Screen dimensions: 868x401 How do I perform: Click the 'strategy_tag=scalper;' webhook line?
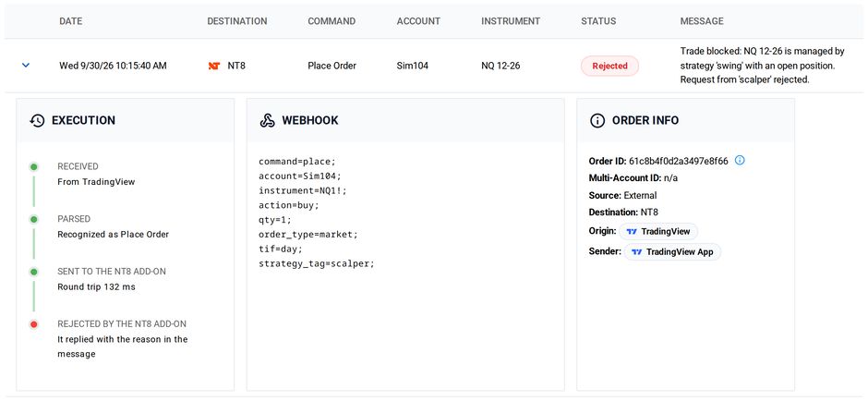click(x=317, y=263)
